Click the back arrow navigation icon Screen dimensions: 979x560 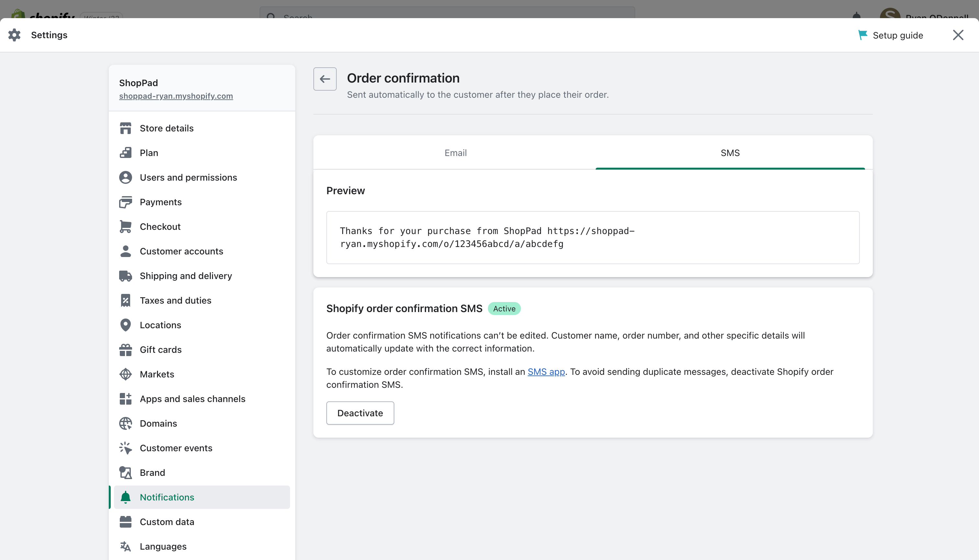pyautogui.click(x=325, y=79)
